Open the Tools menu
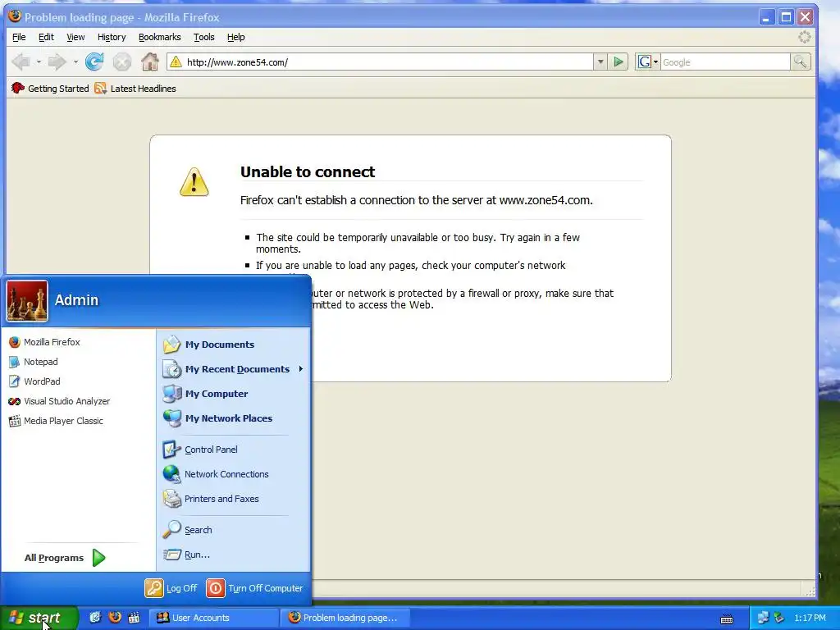Screen dimensions: 840x630 click(x=203, y=37)
